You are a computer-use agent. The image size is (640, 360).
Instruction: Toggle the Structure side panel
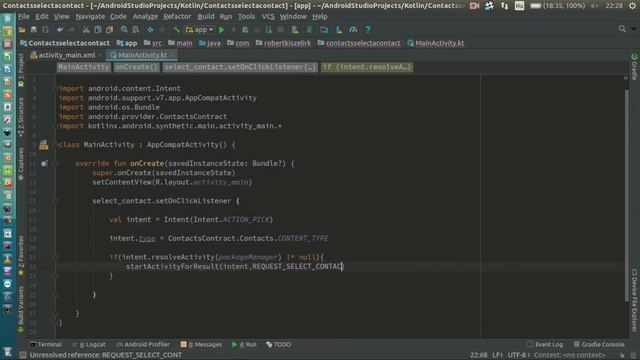21,116
